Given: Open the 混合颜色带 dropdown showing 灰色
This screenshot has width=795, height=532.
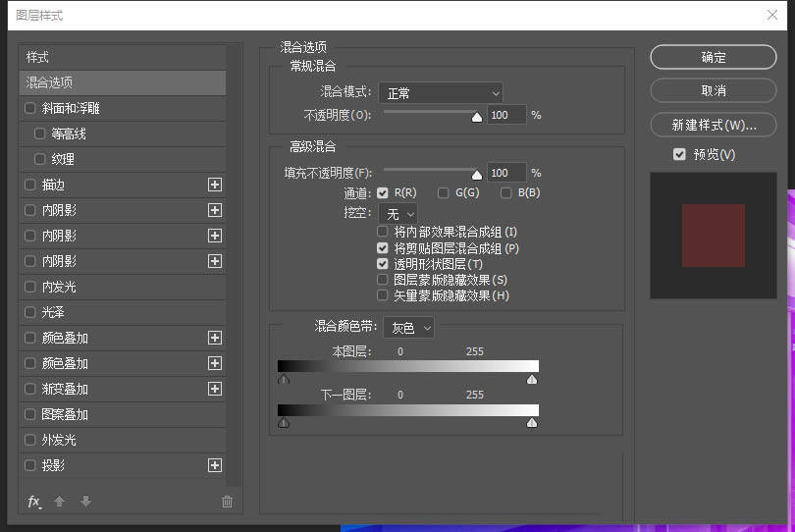Looking at the screenshot, I should [x=409, y=328].
